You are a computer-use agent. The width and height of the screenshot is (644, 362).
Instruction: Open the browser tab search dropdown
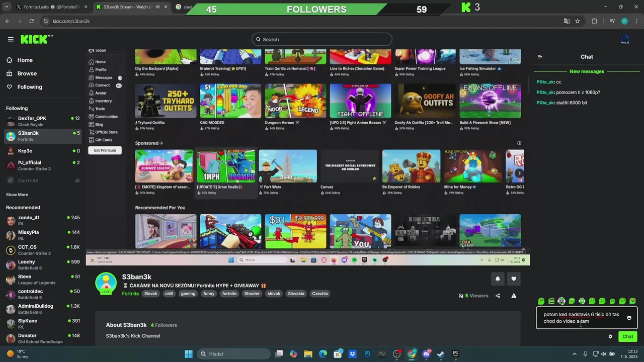tap(7, 7)
